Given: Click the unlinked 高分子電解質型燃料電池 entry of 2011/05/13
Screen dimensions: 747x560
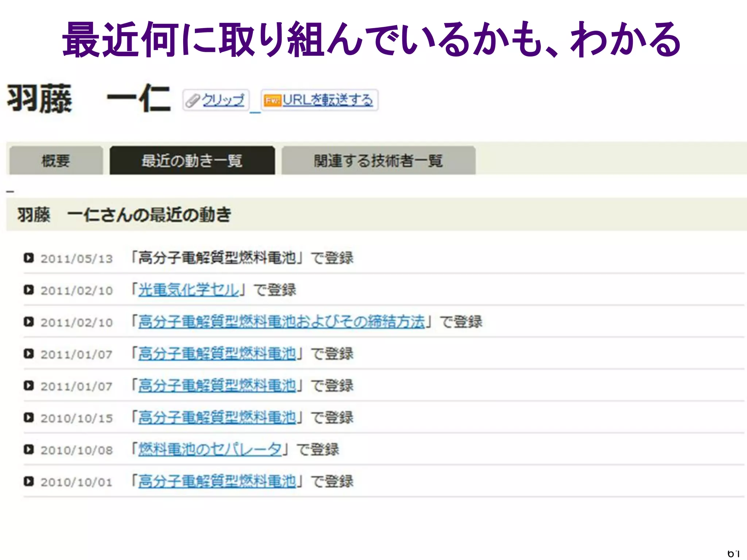Looking at the screenshot, I should coord(217,258).
